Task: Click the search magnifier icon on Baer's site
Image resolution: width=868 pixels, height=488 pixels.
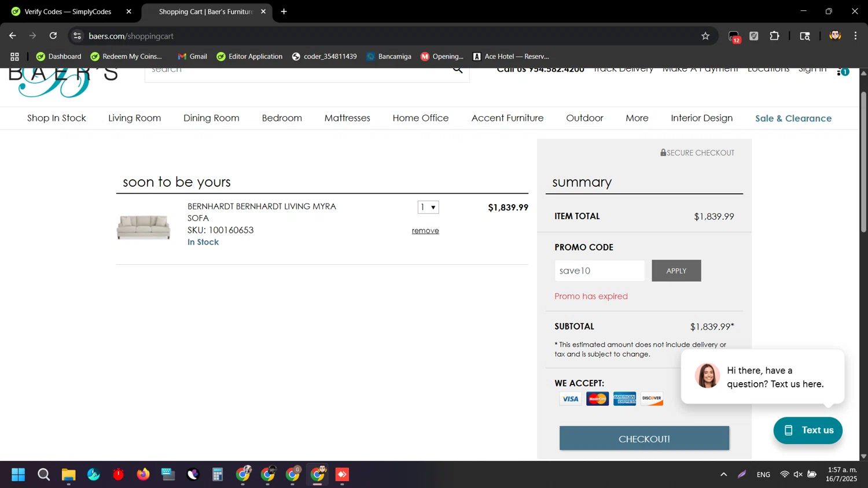Action: [x=457, y=70]
